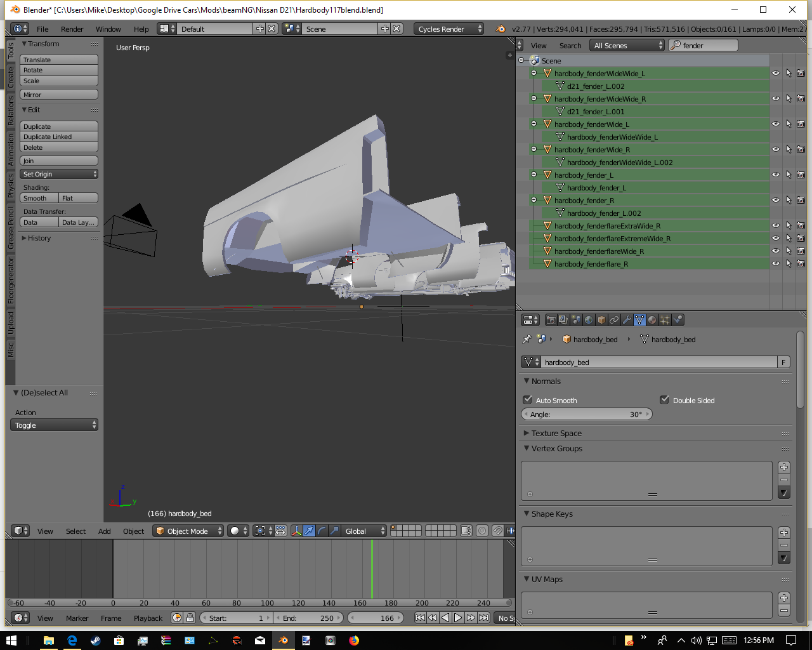Open the Material properties tab
The width and height of the screenshot is (812, 650).
(652, 320)
